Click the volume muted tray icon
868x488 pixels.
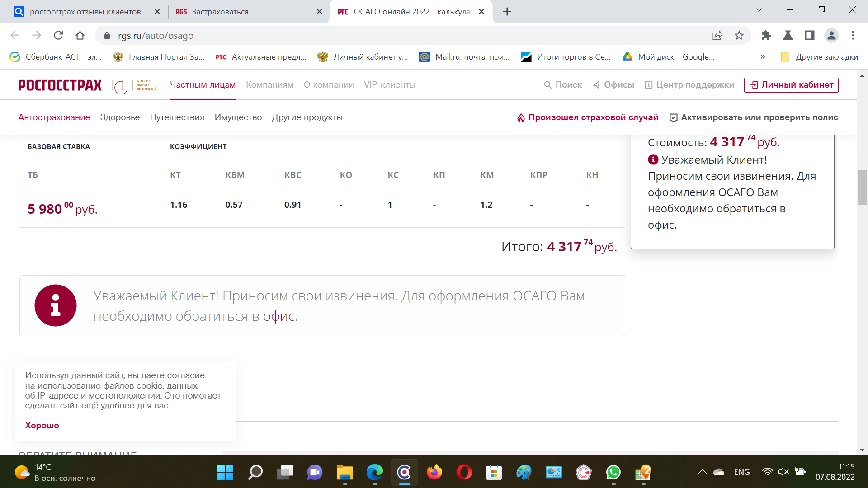pyautogui.click(x=783, y=472)
